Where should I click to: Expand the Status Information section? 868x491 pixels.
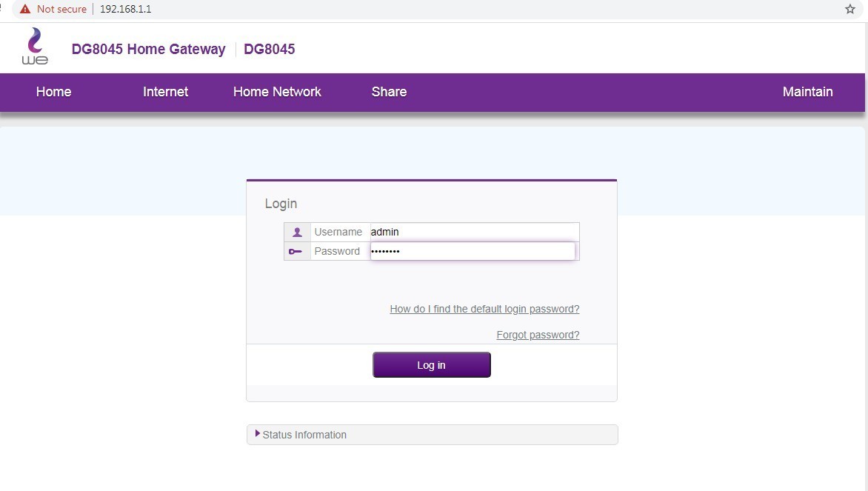[x=304, y=435]
